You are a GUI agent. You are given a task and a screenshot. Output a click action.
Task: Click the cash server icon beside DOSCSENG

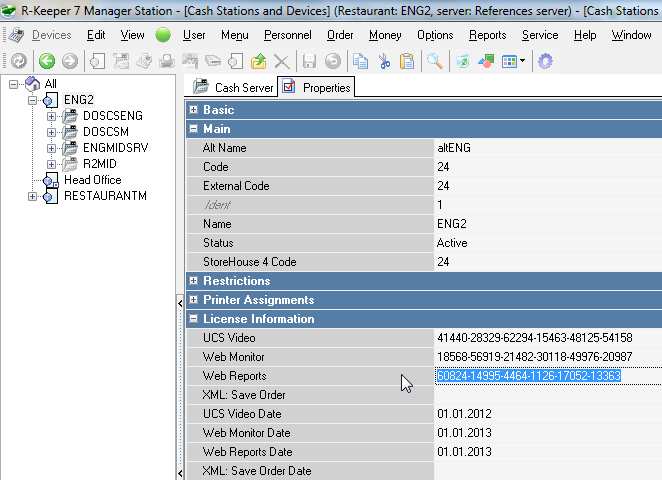(x=70, y=116)
